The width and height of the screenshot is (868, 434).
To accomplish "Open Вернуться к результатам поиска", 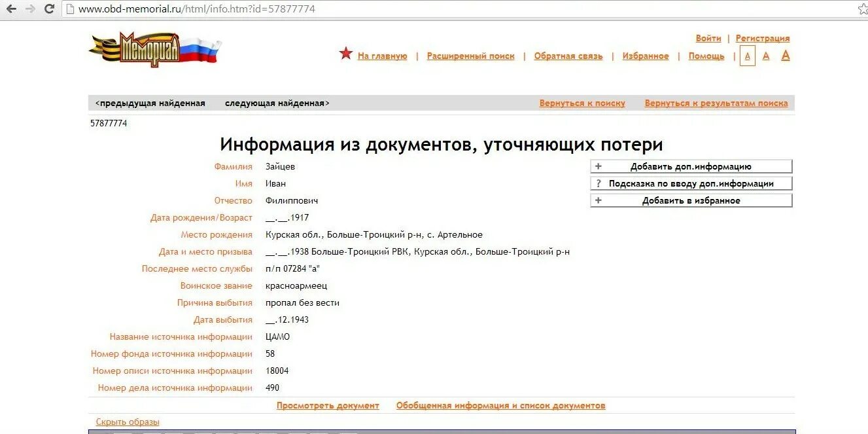I will point(715,103).
